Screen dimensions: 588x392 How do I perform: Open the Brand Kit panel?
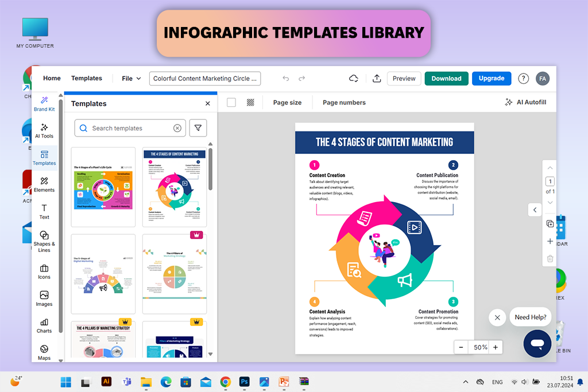(44, 104)
